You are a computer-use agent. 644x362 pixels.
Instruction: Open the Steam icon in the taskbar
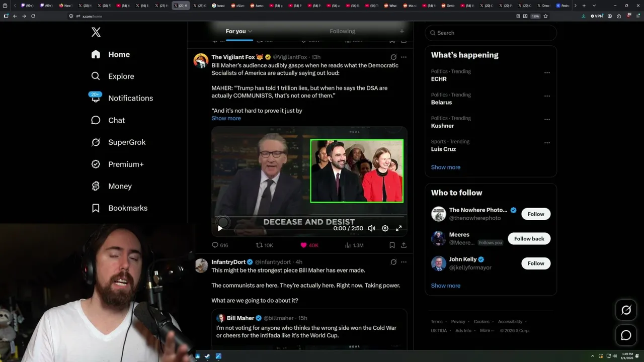[208, 356]
